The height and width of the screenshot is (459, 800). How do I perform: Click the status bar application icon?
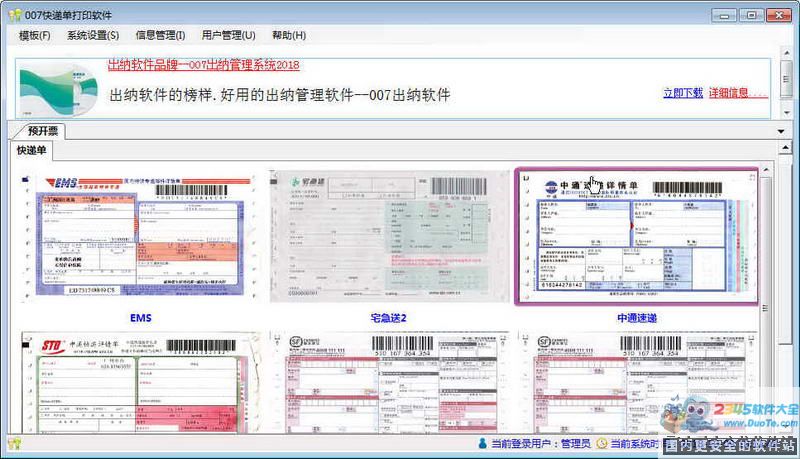[14, 443]
